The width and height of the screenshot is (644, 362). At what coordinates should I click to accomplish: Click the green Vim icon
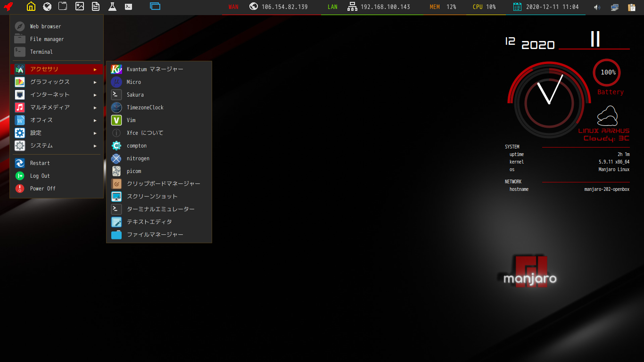(116, 120)
